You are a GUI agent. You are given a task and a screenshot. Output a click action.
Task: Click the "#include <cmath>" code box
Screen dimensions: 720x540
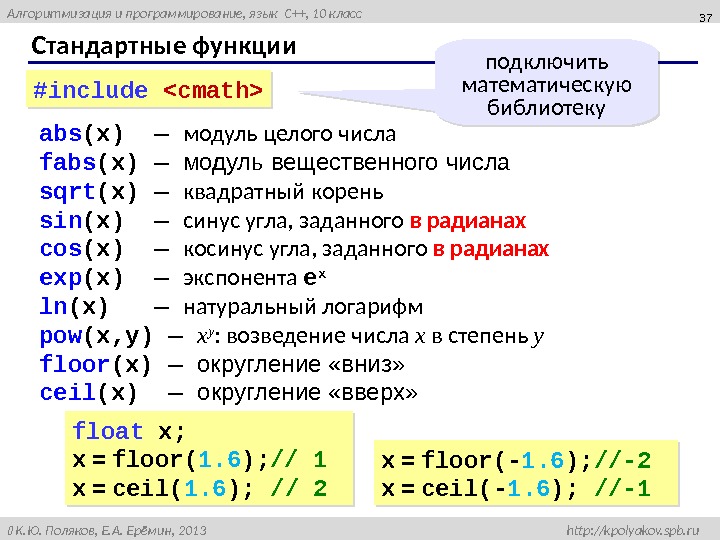[149, 90]
